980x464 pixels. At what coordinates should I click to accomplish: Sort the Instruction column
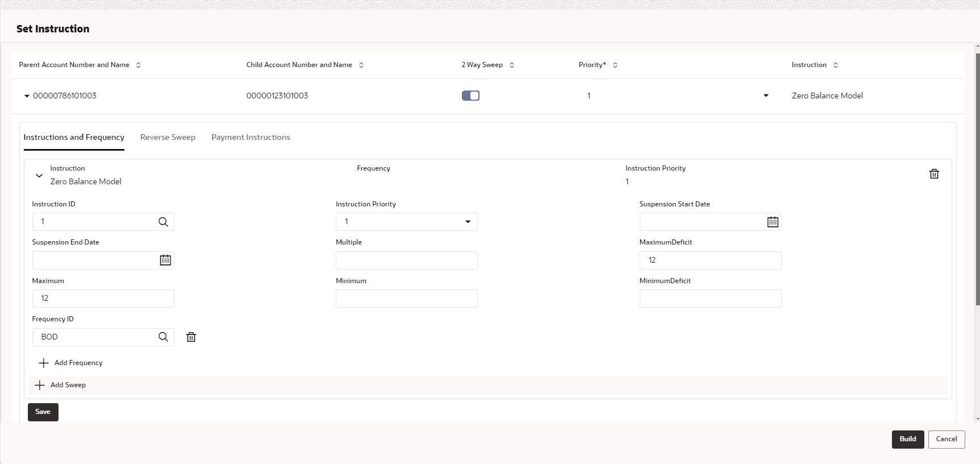pyautogui.click(x=836, y=65)
